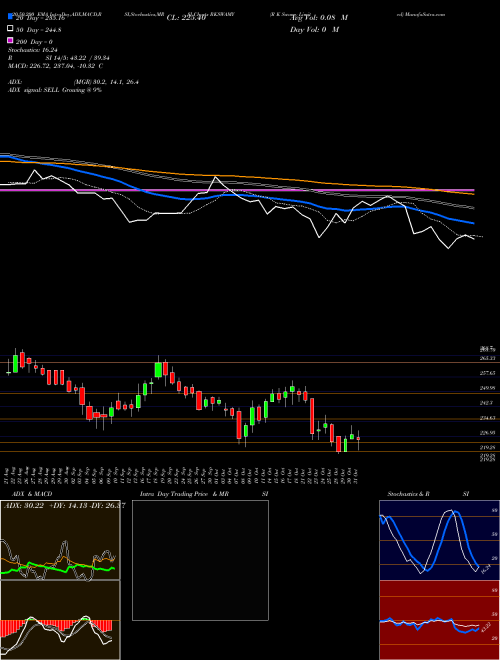Screen dimensions: 500x660
Task: Click the 'Stochastics & R SI' panel title
Action: [428, 494]
